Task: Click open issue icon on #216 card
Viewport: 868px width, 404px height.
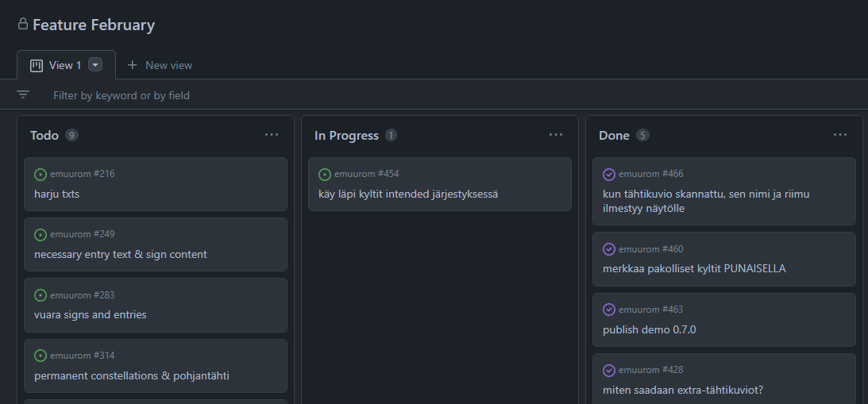Action: [41, 175]
